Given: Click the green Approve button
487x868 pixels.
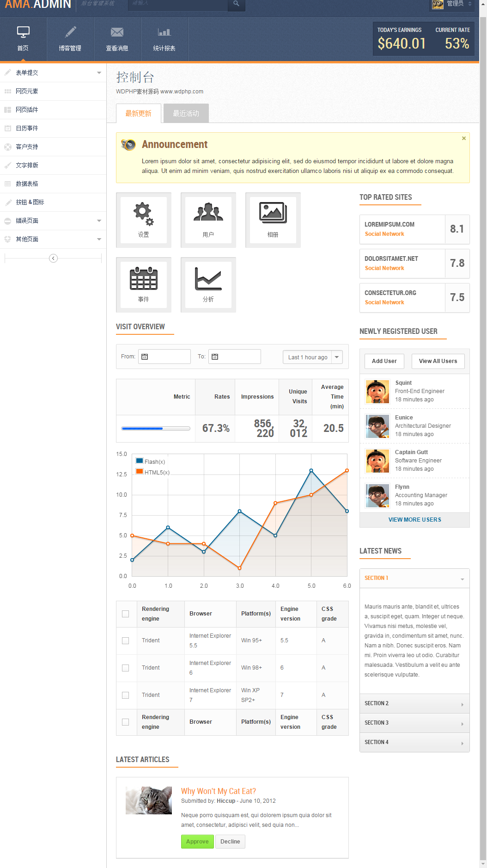Looking at the screenshot, I should pos(197,841).
